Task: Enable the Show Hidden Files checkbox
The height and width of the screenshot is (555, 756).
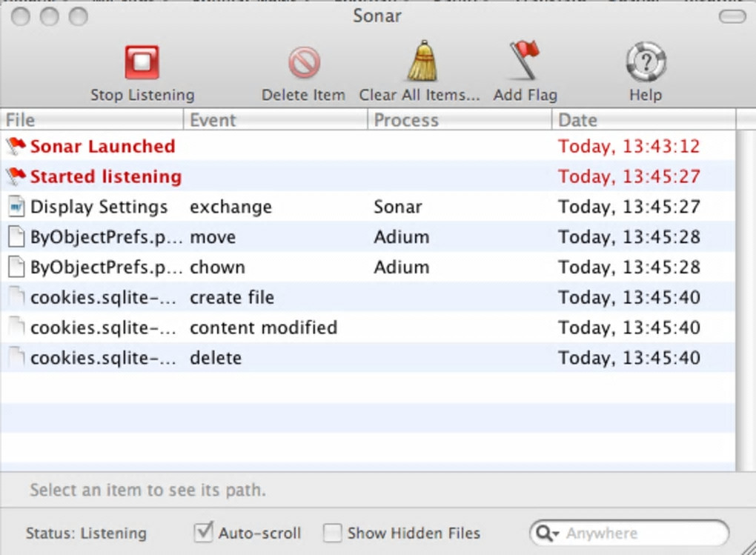Action: 334,533
